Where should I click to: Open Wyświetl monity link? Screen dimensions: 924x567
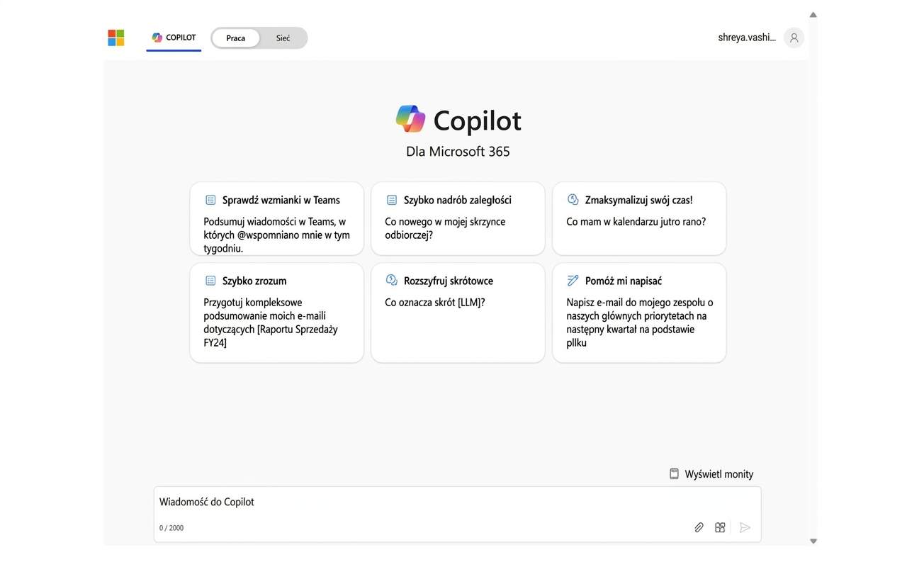719,474
